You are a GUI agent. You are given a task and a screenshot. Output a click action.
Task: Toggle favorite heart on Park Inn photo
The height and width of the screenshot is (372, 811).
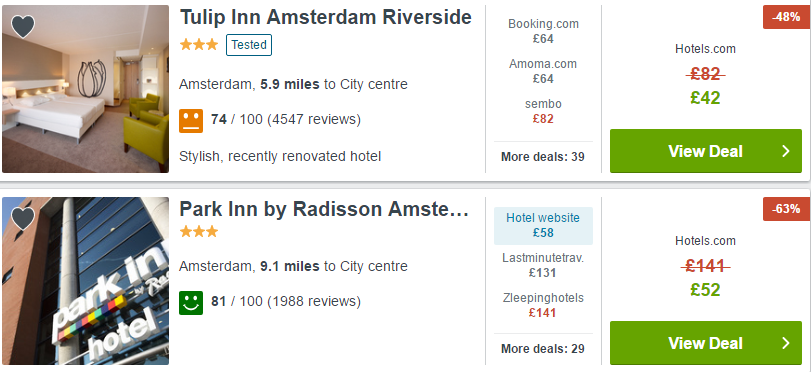click(23, 218)
